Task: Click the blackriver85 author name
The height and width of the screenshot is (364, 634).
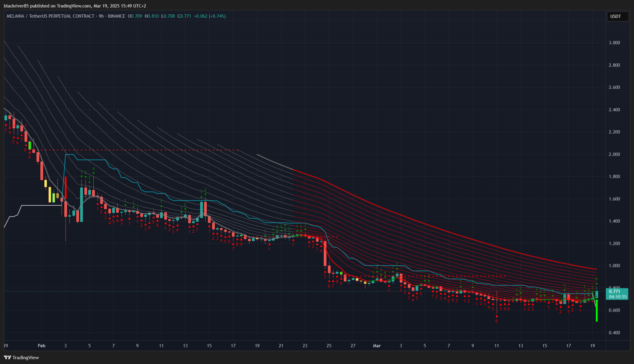Action: (x=16, y=6)
